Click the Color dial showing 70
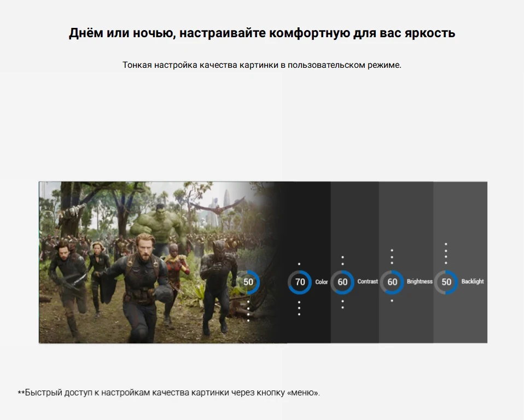This screenshot has height=420, width=524. coord(300,282)
